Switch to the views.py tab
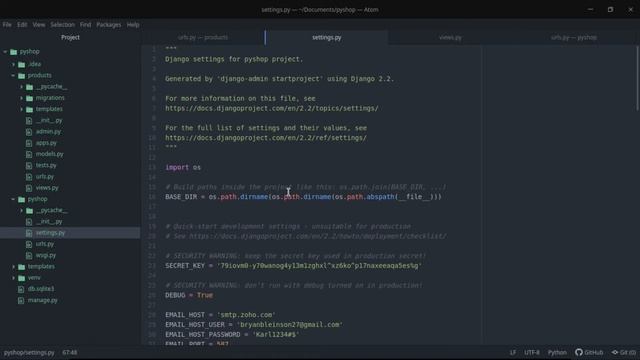Viewport: 640px width, 360px height. (x=450, y=38)
